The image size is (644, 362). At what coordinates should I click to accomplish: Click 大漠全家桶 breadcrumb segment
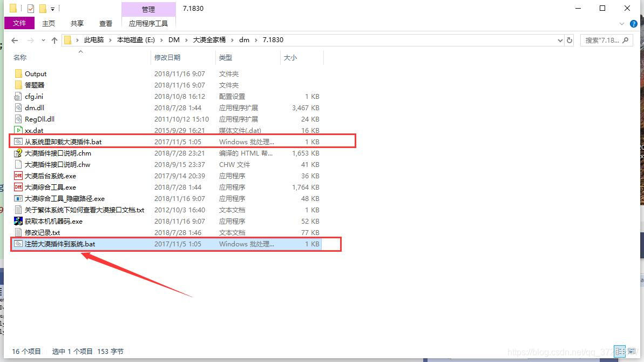click(x=209, y=40)
